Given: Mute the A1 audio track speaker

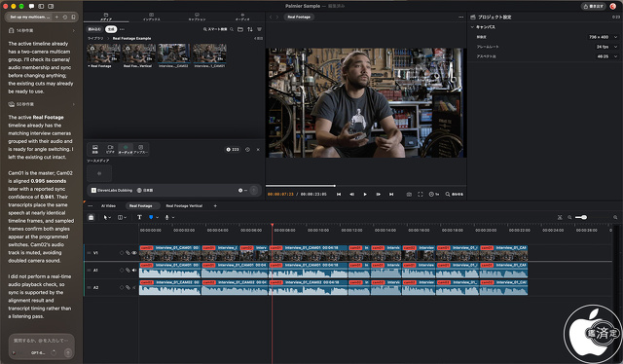Looking at the screenshot, I should 134,271.
